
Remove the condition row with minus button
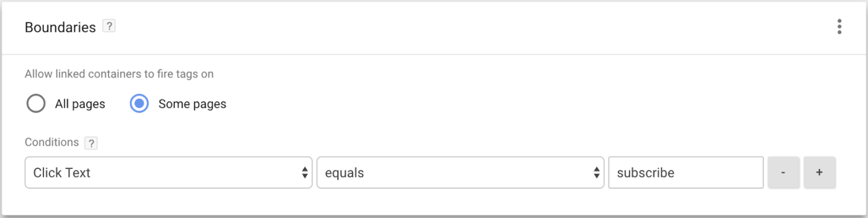(783, 173)
